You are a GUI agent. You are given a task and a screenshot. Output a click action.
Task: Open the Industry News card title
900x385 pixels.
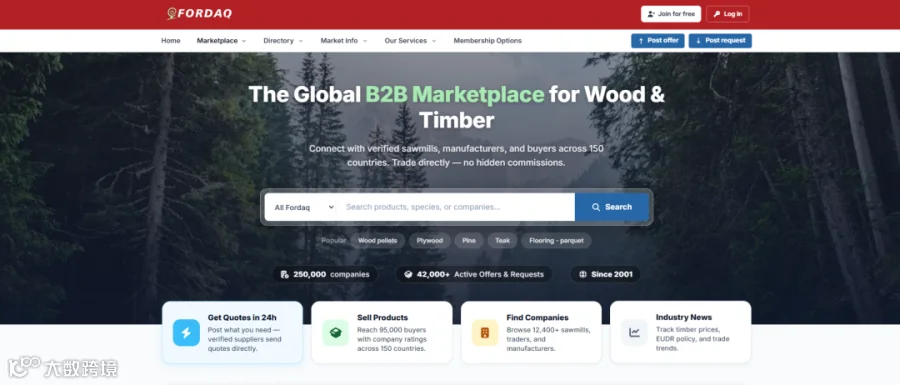[684, 317]
